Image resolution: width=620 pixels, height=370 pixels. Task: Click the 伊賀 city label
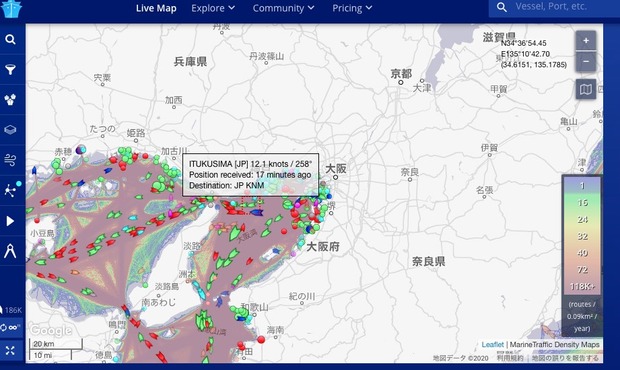490,148
